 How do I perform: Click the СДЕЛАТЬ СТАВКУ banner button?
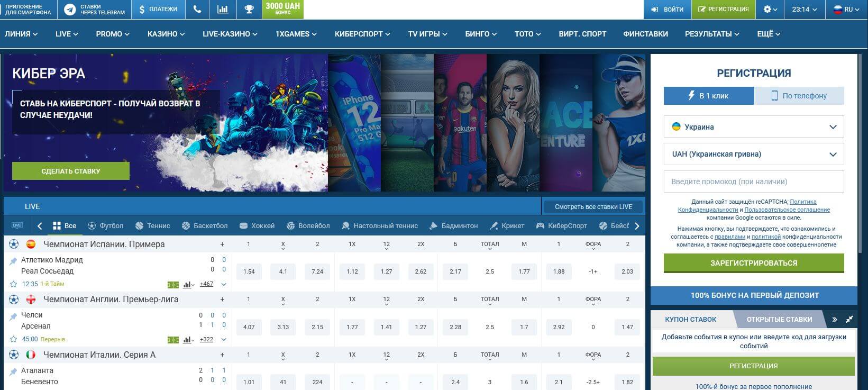click(x=71, y=171)
